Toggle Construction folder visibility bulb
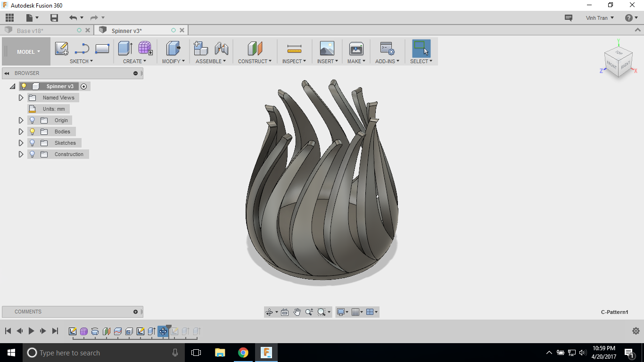This screenshot has width=644, height=362. [33, 154]
